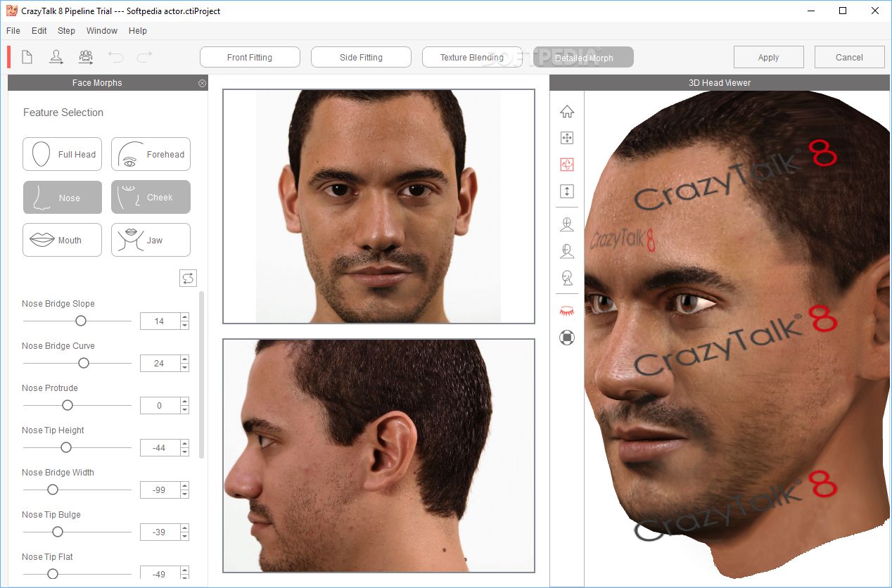892x588 pixels.
Task: Click the Nose Tip Height slider handle
Action: click(x=66, y=447)
